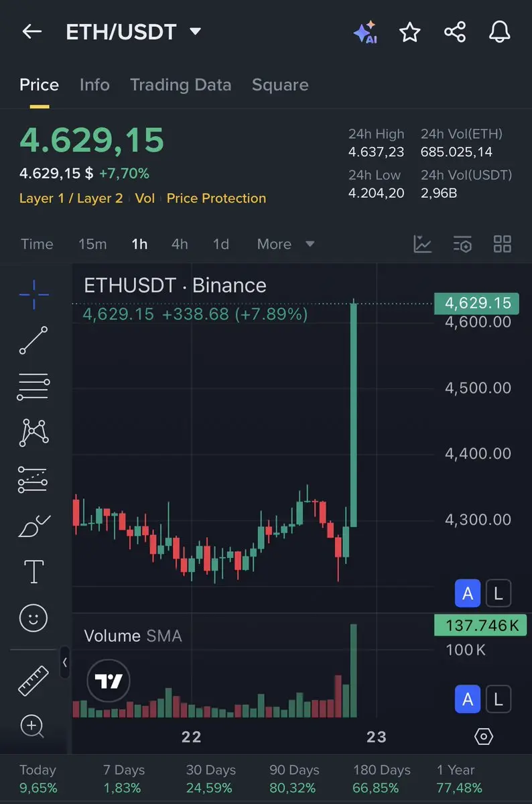
Task: Select the horizontal lines tool
Action: tap(34, 387)
